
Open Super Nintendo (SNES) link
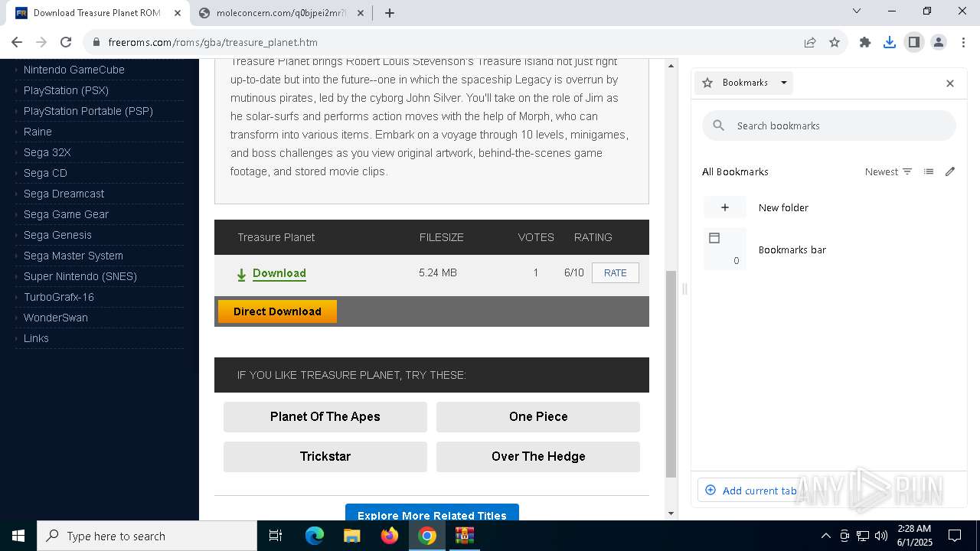pyautogui.click(x=80, y=276)
